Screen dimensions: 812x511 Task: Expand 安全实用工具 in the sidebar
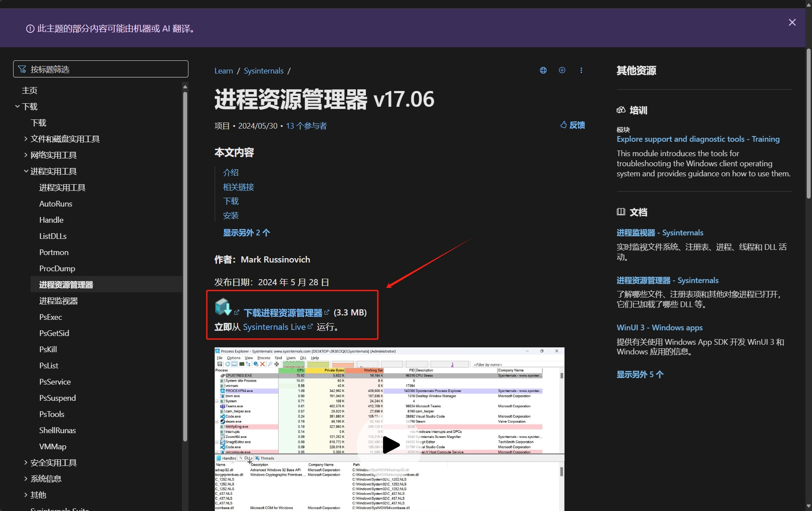26,462
